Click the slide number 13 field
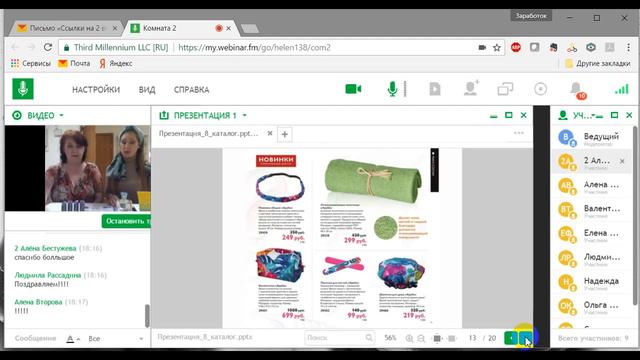Viewport: 640px width, 360px height. (472, 338)
